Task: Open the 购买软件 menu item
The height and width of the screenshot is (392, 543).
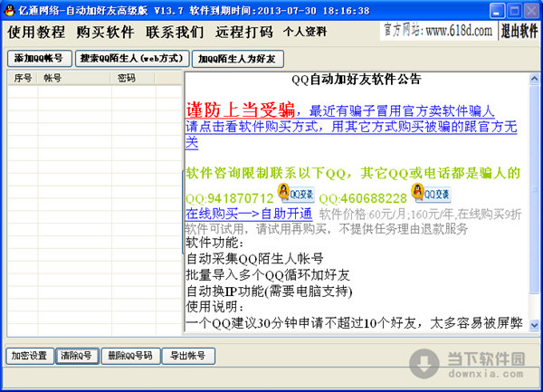Action: tap(105, 33)
